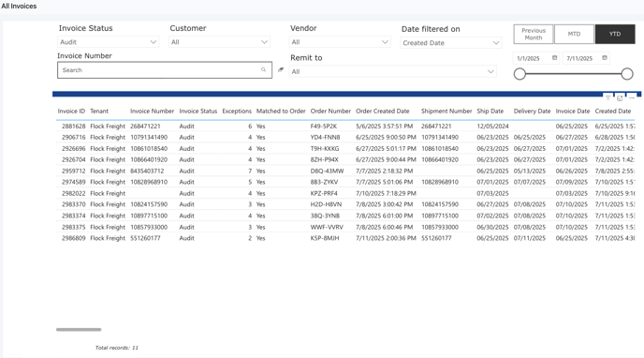Select invoice ID 2959712 cell
The width and height of the screenshot is (644, 358).
click(x=74, y=171)
